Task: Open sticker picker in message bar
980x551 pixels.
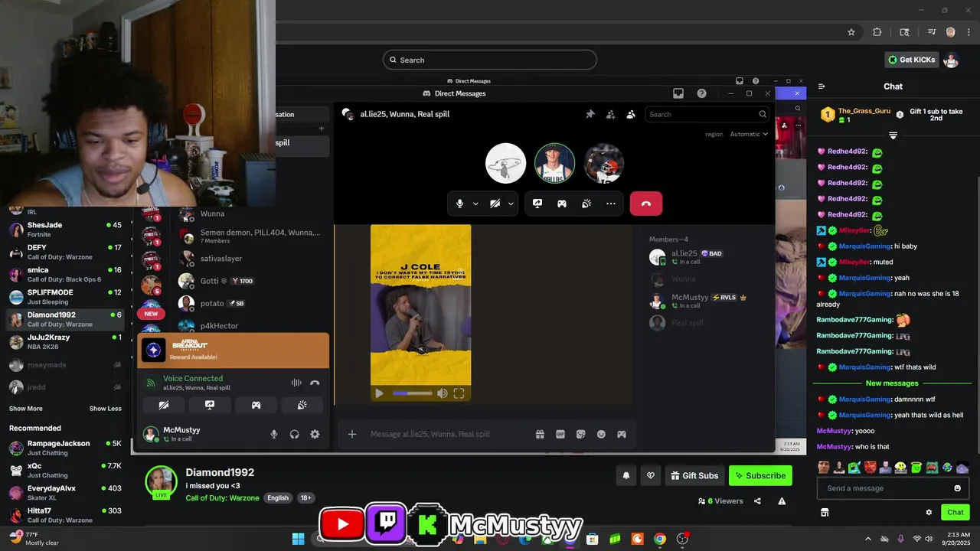Action: point(581,434)
